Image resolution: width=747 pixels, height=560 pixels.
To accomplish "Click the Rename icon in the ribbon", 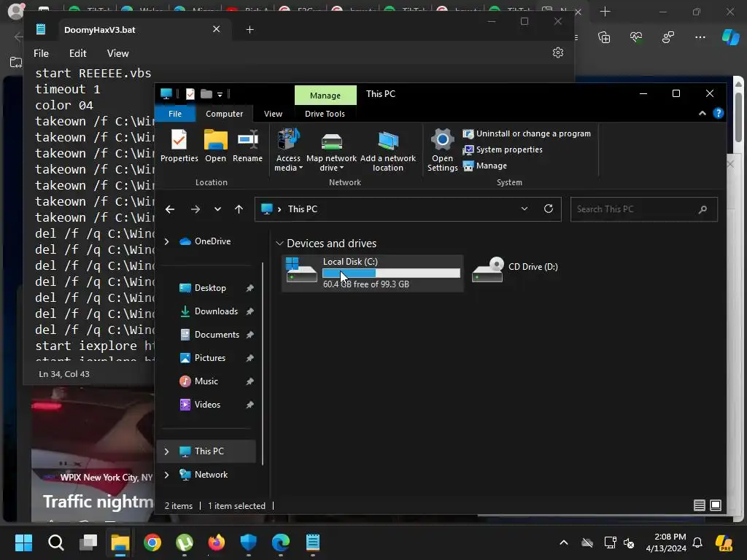I will coord(247,145).
